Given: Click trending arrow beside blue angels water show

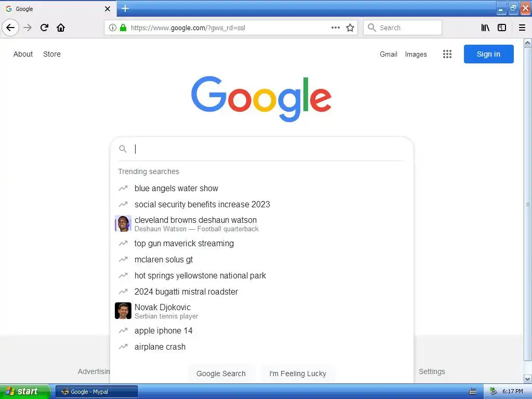Looking at the screenshot, I should 123,188.
